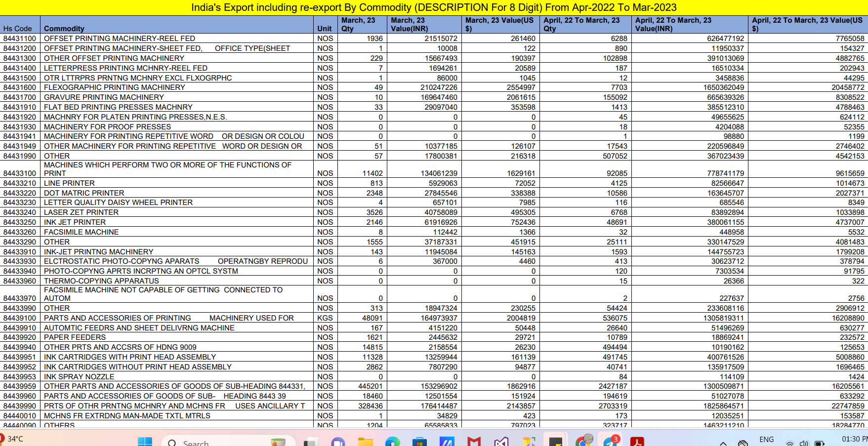868x446 pixels.
Task: Launch Microsoft Edge from the taskbar
Action: [393, 442]
